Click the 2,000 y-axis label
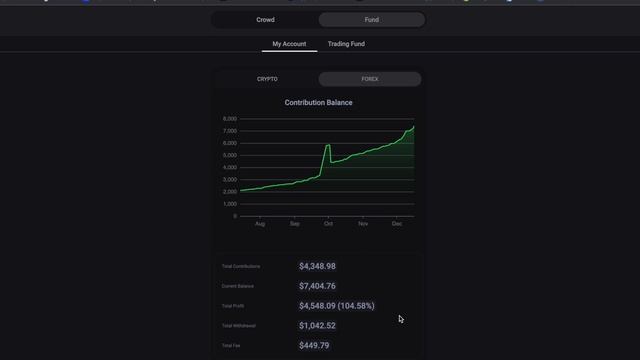 [x=230, y=191]
